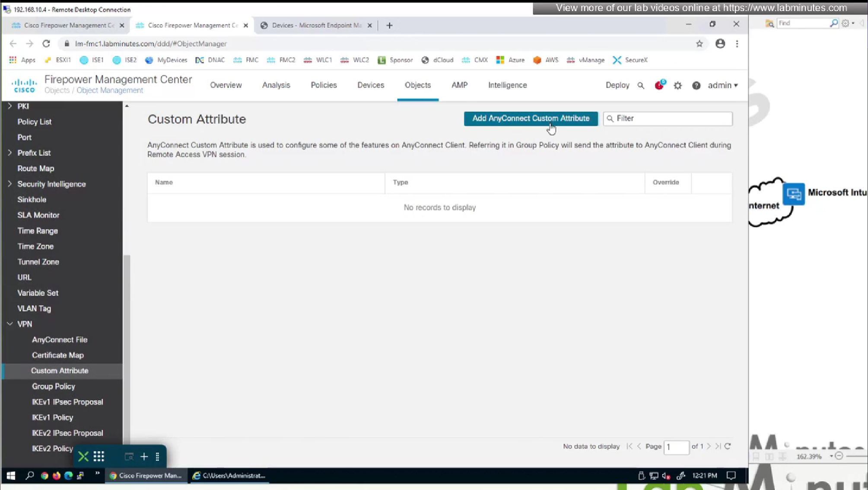The height and width of the screenshot is (490, 868).
Task: Bookmark page with the star icon
Action: 699,44
